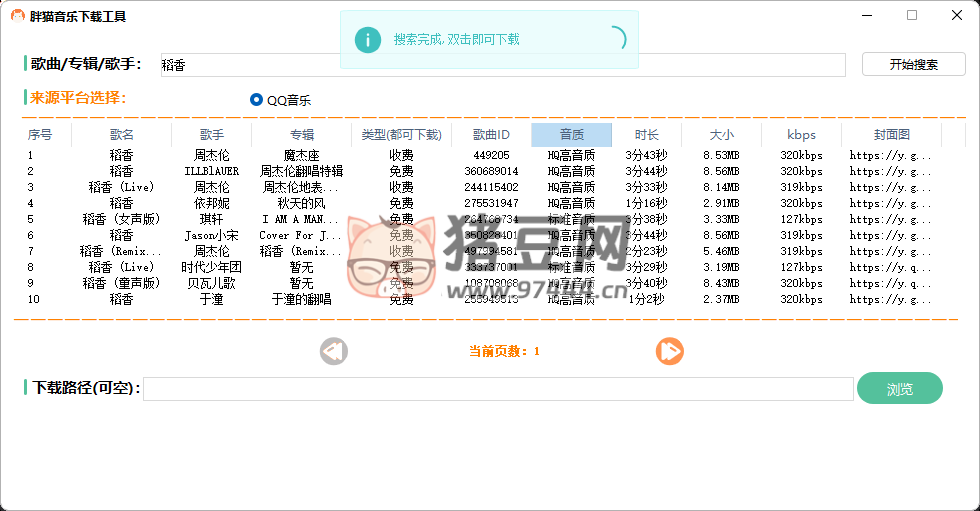Click the download path input field
The image size is (980, 511).
pyautogui.click(x=497, y=389)
